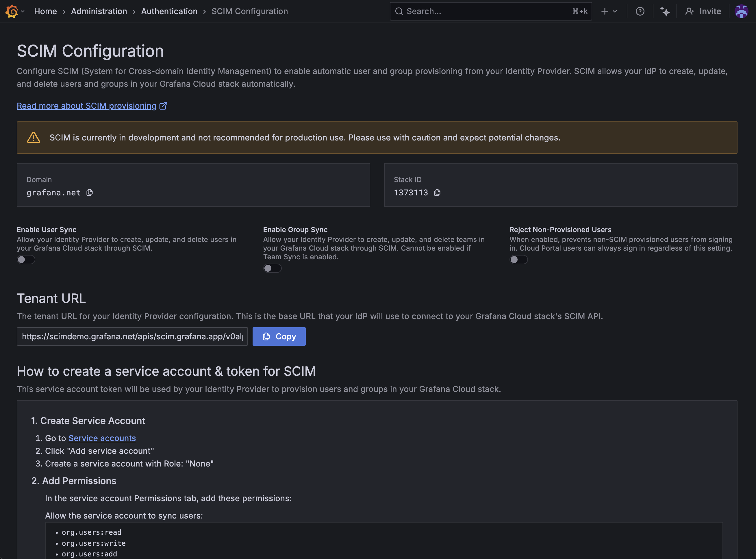Click the Grafana logo icon

coord(12,11)
